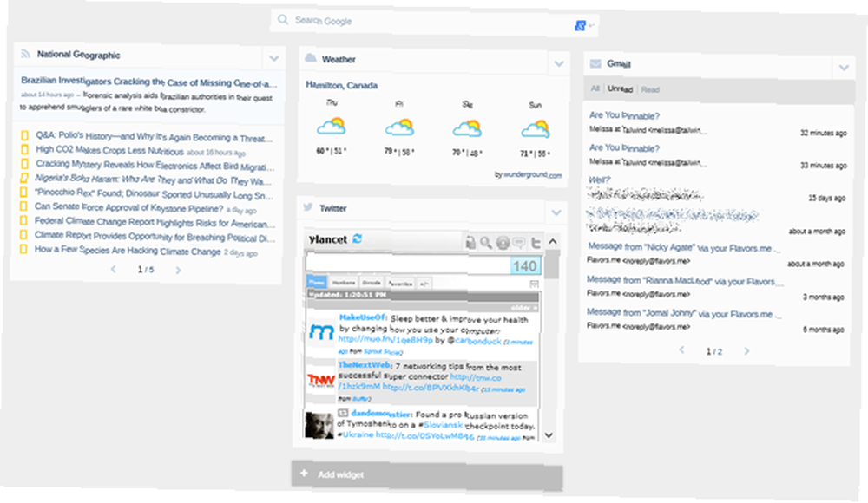Click the speech bubble icon in Twitter toolbar
868x503 pixels.
click(519, 243)
